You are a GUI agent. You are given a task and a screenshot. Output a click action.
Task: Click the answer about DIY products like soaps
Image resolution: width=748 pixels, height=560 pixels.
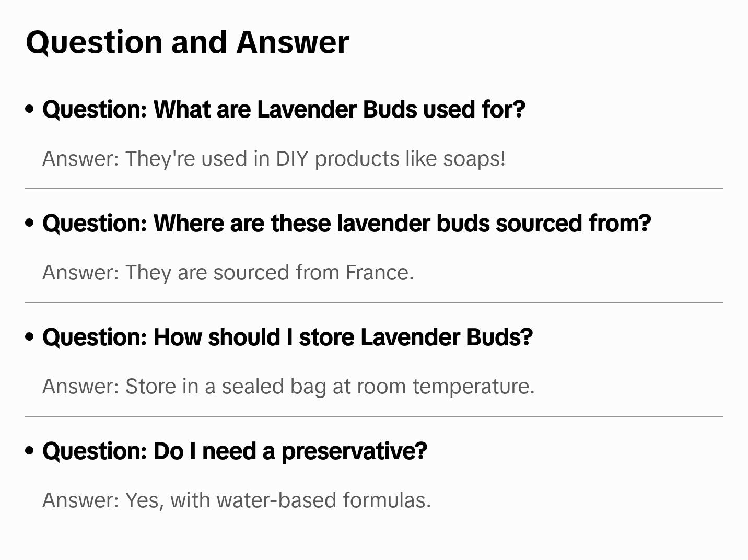(274, 158)
